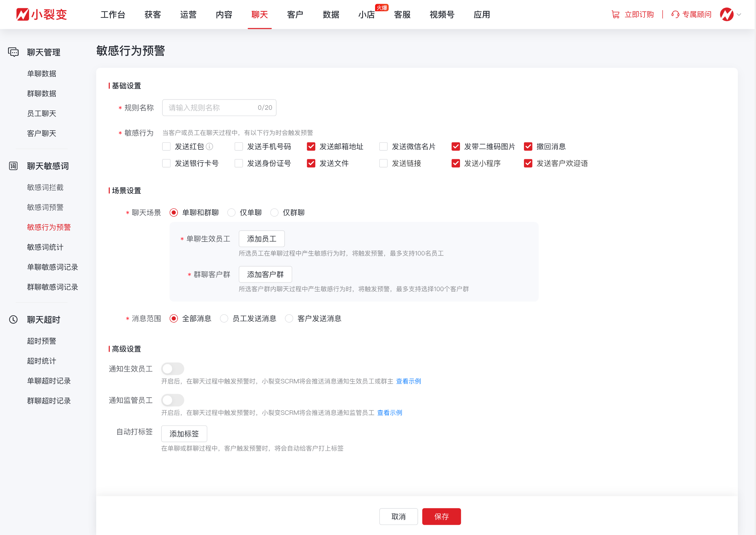Open 单聊超时记录 in the sidebar
Image resolution: width=756 pixels, height=535 pixels.
pos(49,381)
